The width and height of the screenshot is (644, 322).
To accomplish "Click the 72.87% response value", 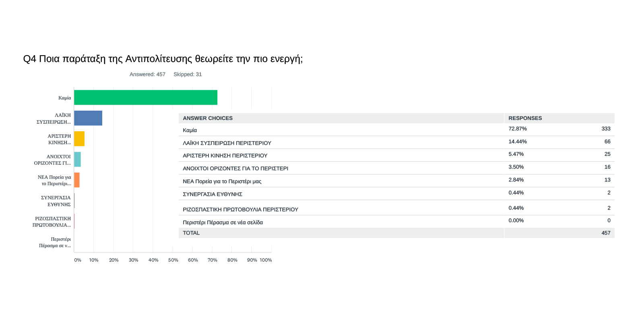I will pyautogui.click(x=517, y=129).
